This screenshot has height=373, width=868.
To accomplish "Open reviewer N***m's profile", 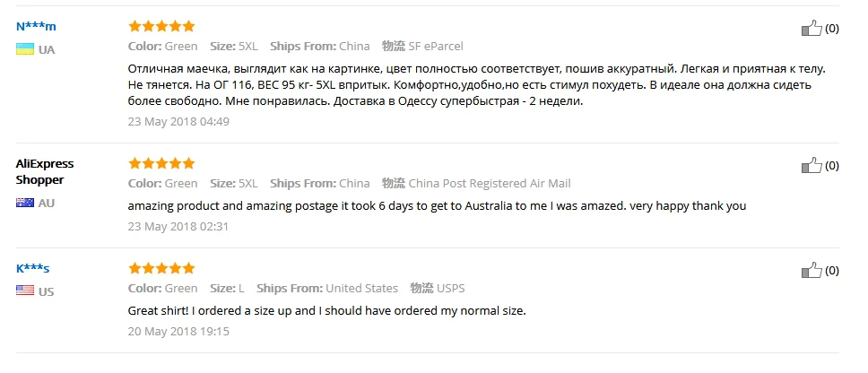I will (36, 26).
